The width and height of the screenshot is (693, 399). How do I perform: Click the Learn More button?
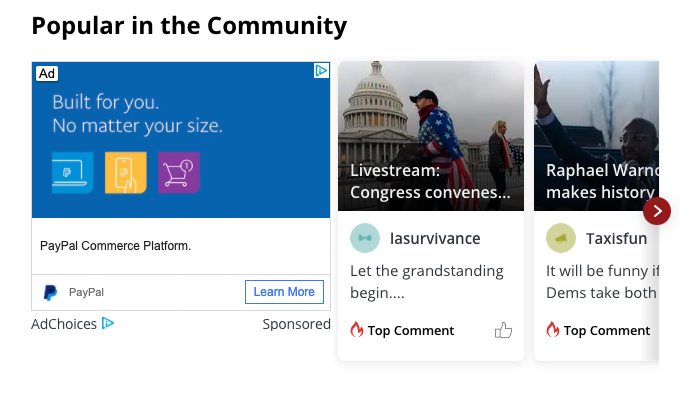[284, 292]
